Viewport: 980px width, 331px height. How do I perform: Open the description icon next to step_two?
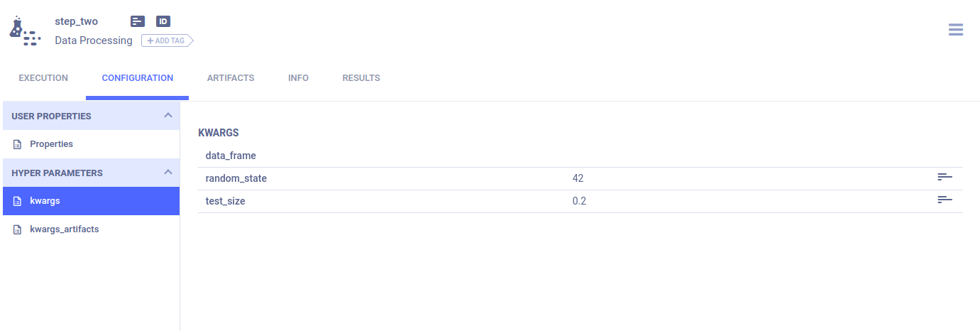tap(138, 21)
